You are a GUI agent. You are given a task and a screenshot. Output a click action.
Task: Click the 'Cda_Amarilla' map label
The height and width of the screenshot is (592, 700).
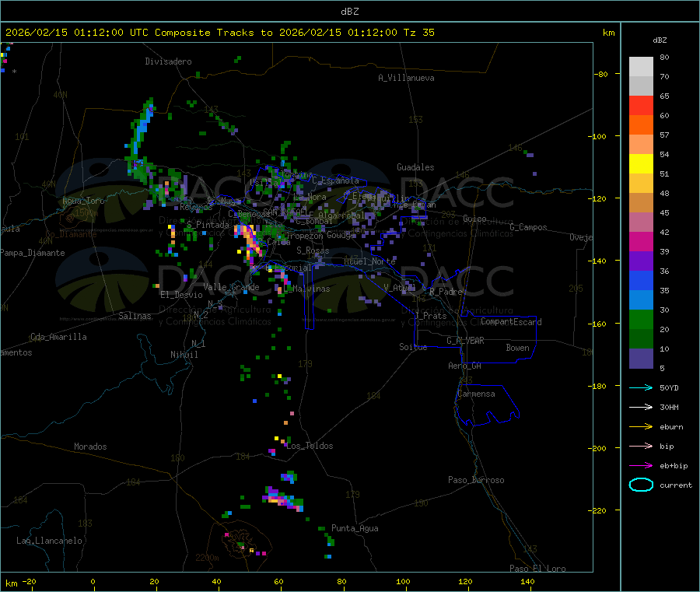[58, 337]
